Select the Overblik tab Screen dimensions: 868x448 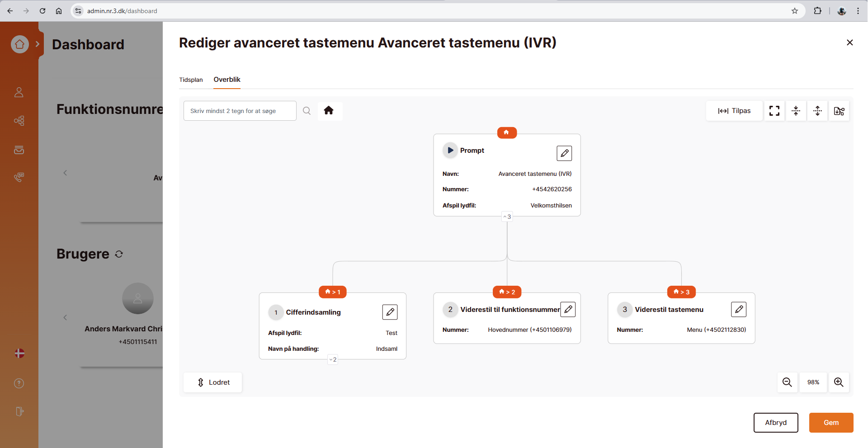coord(227,80)
